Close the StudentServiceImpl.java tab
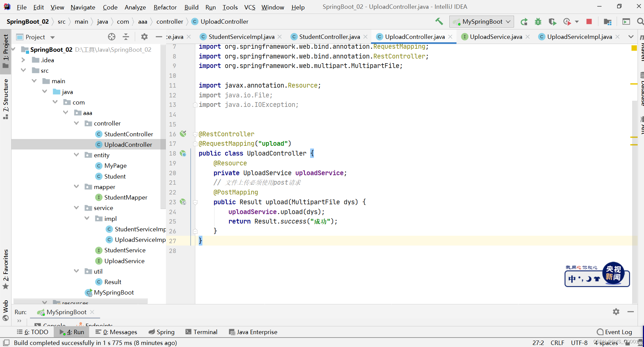Viewport: 644px width, 347px height. tap(280, 37)
